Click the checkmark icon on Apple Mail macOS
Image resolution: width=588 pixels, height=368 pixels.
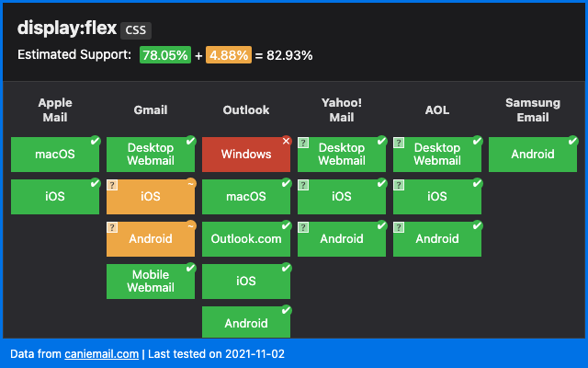click(x=95, y=141)
